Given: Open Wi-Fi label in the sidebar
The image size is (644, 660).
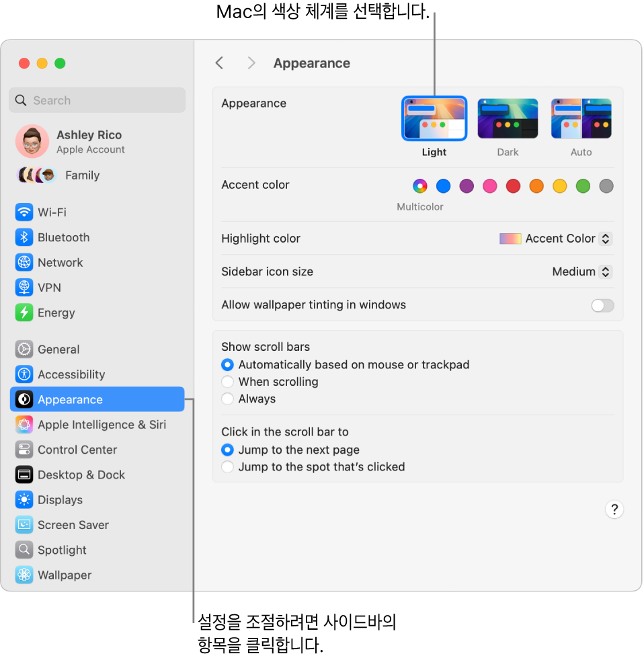Looking at the screenshot, I should [x=52, y=212].
